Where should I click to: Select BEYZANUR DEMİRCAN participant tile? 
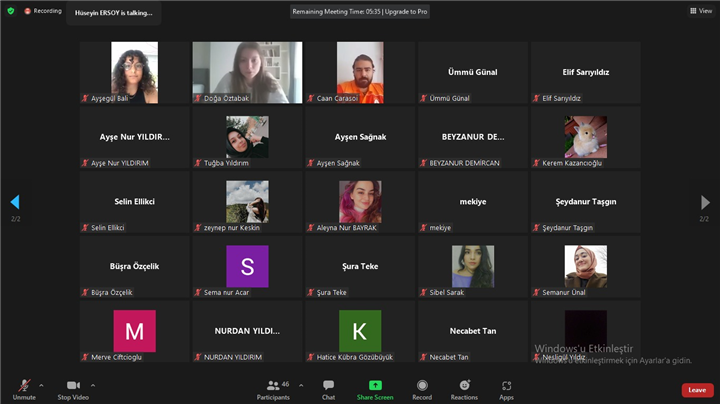(x=473, y=137)
